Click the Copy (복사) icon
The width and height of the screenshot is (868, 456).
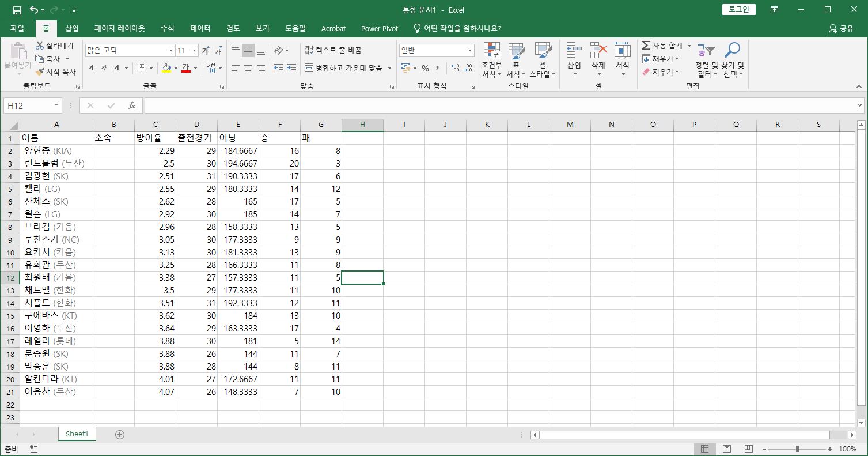tap(40, 59)
